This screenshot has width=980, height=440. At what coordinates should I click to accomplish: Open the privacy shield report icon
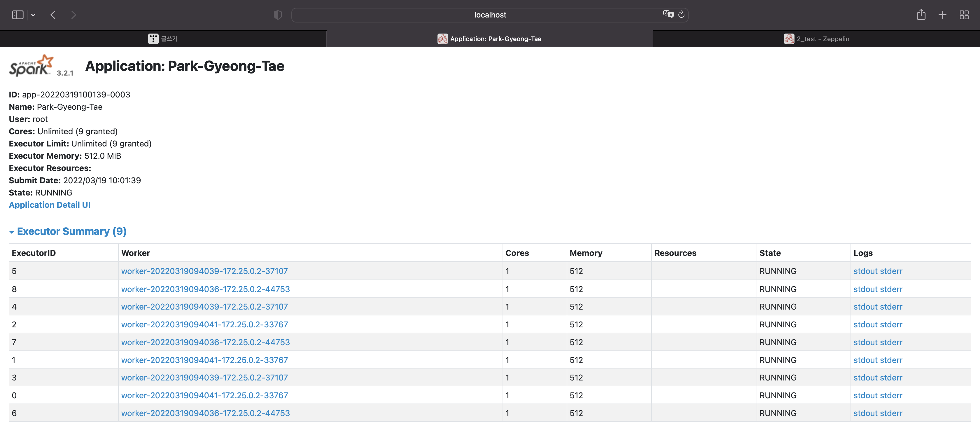tap(278, 15)
